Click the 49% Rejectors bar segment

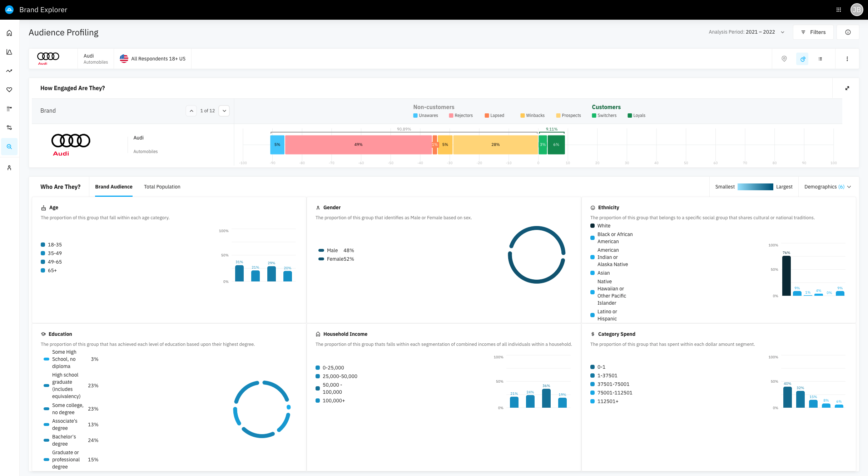[358, 145]
